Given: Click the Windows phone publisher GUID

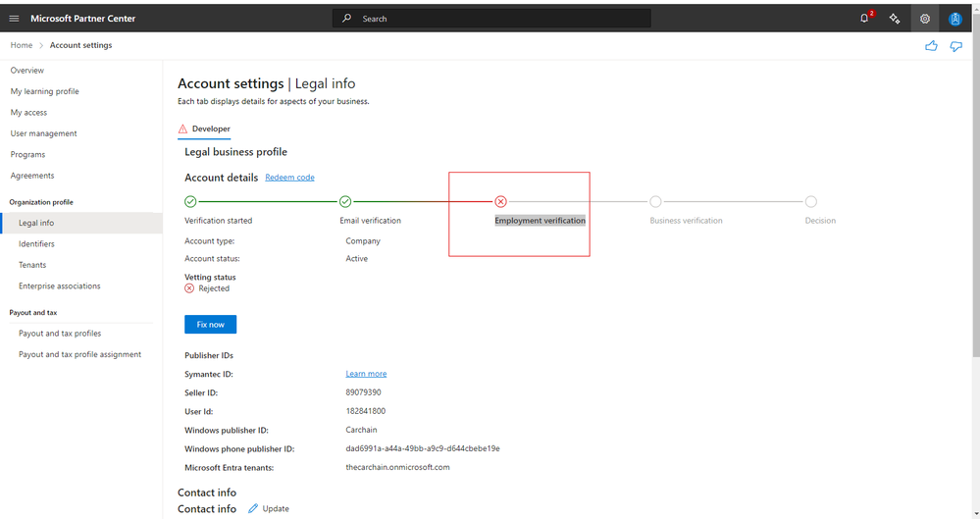Looking at the screenshot, I should 423,448.
